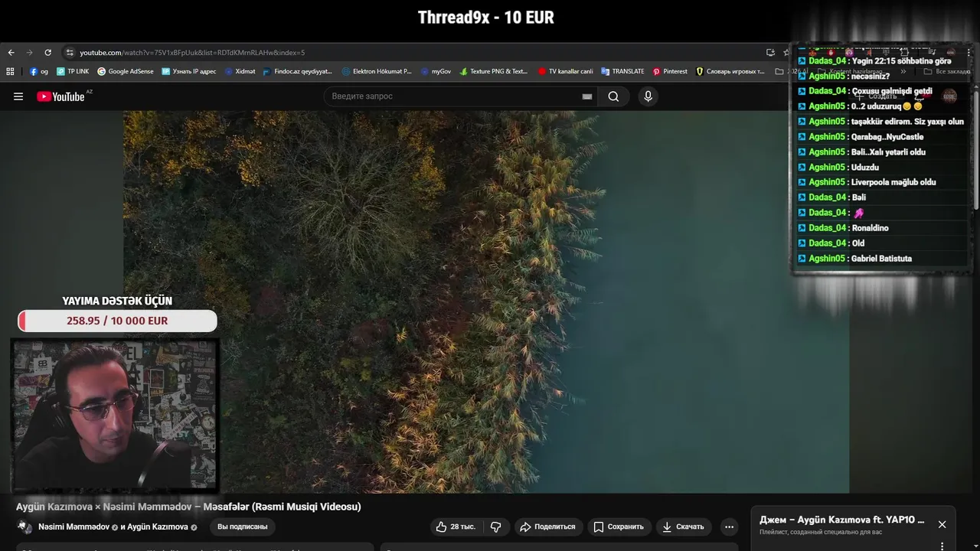Like the video with 28 тыс. thumbs up

(456, 527)
